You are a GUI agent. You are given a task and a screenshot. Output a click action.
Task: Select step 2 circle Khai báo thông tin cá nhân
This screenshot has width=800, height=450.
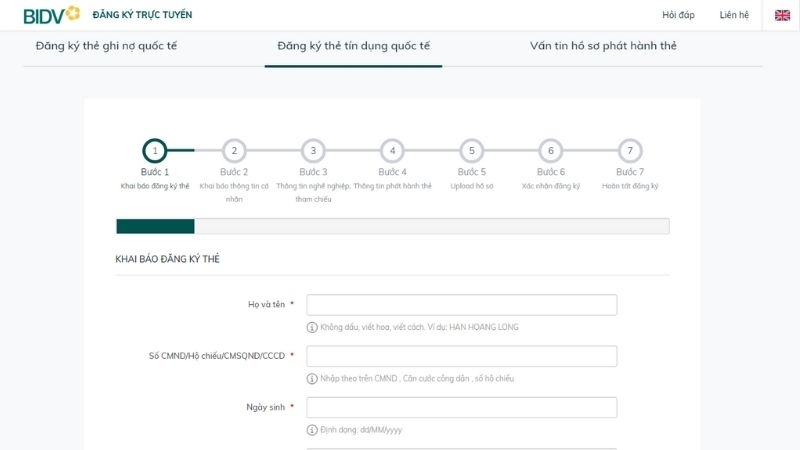pyautogui.click(x=234, y=151)
